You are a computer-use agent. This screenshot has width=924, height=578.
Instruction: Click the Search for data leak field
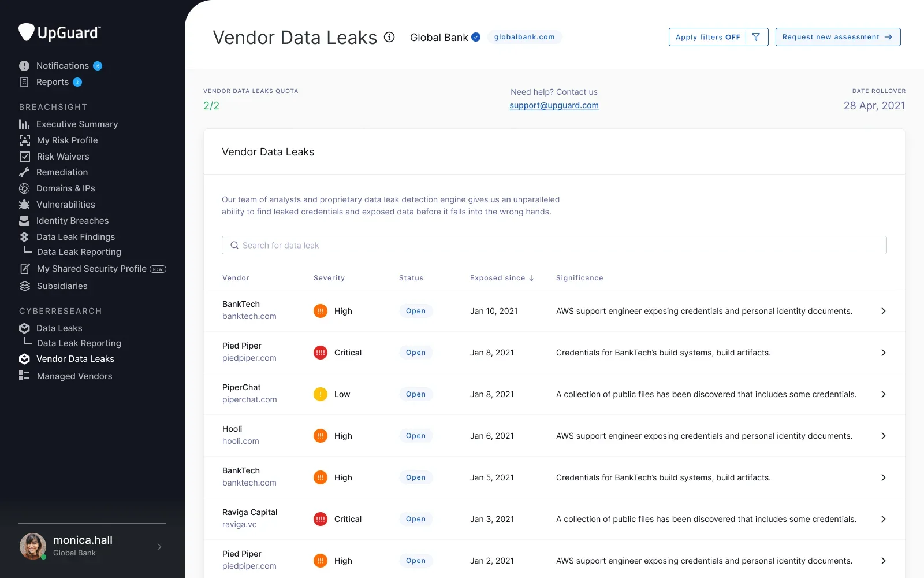(x=554, y=245)
